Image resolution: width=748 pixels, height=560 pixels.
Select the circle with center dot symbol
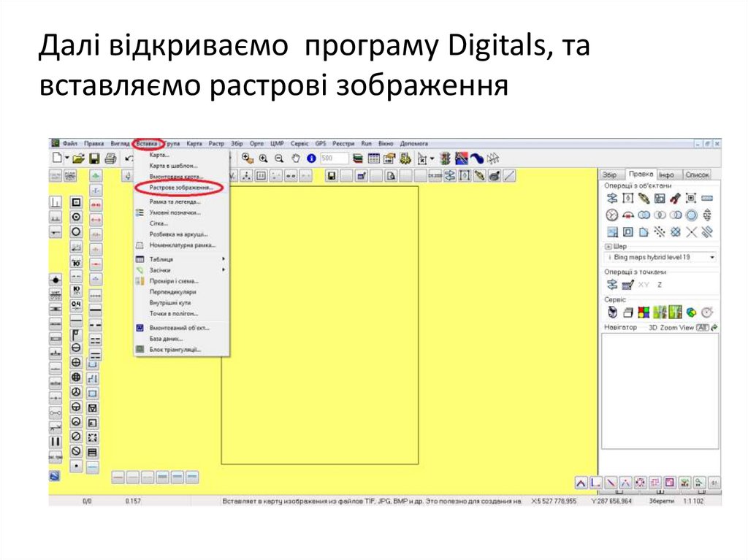76,217
